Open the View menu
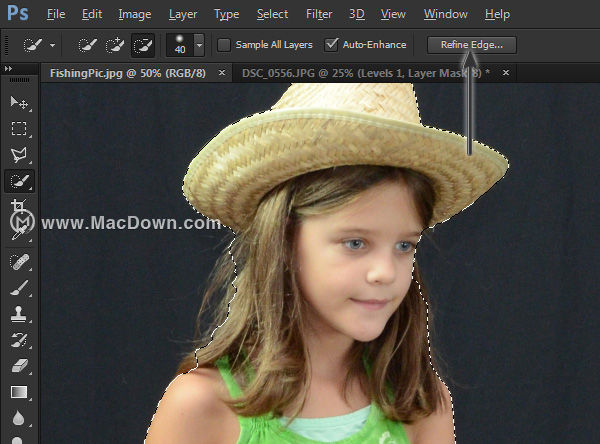The height and width of the screenshot is (444, 600). (x=393, y=14)
